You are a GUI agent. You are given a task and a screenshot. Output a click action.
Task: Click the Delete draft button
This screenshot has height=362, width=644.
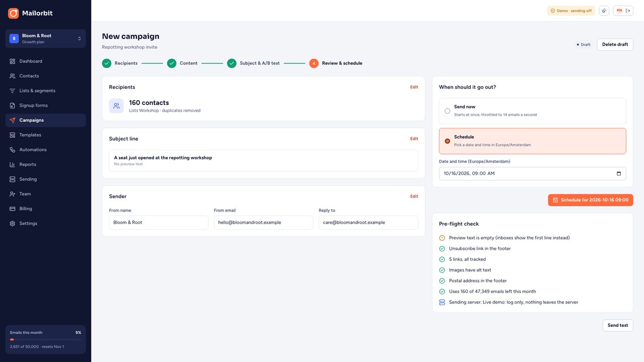click(x=615, y=45)
